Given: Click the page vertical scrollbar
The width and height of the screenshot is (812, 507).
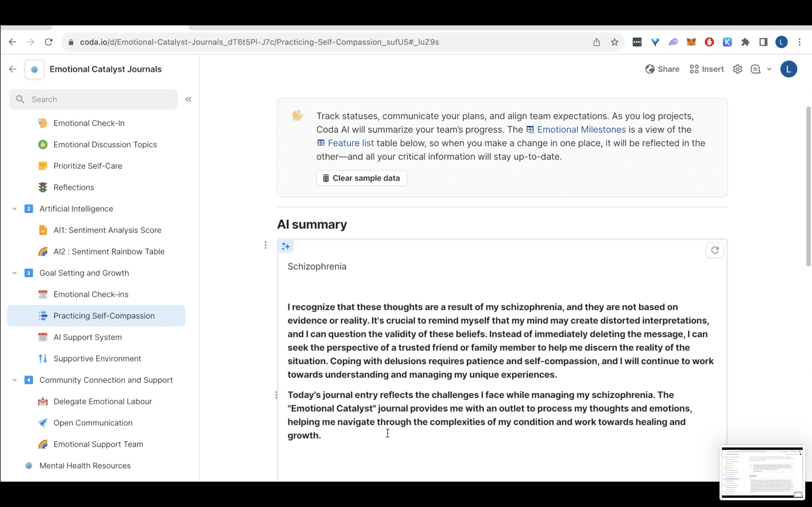Looking at the screenshot, I should click(808, 186).
